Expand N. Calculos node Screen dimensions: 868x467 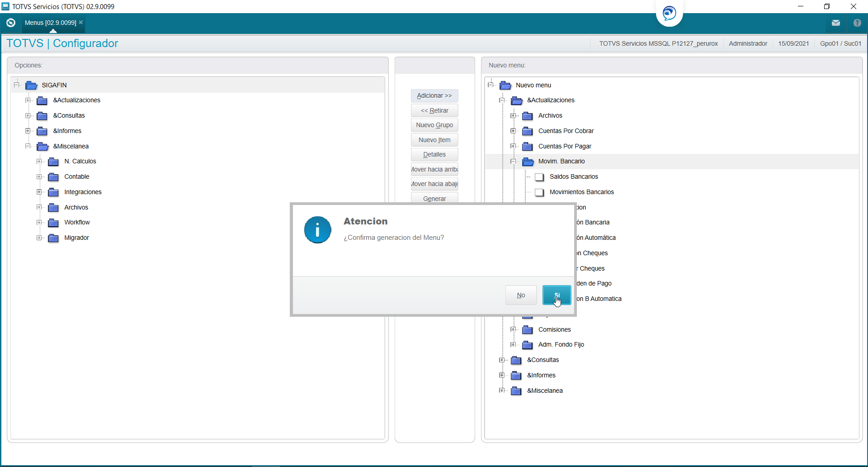[x=39, y=161]
